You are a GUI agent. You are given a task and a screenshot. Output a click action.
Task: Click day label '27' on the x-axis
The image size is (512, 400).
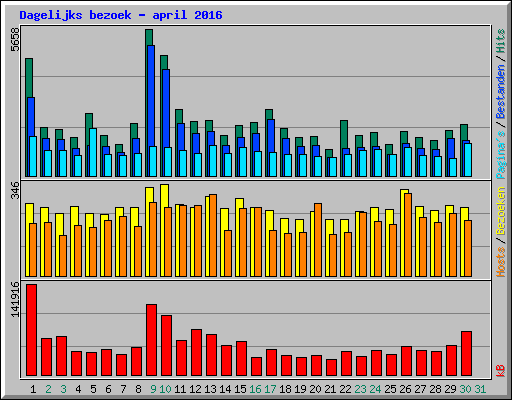(420, 389)
